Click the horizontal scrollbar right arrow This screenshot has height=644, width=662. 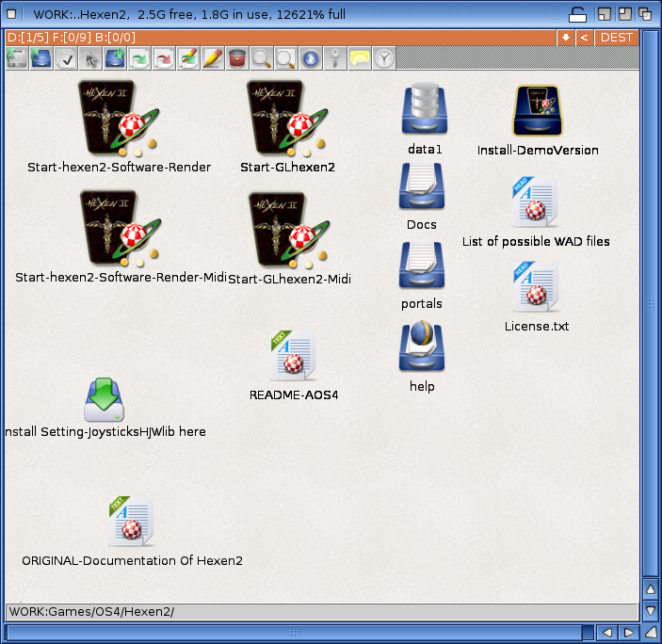click(629, 633)
